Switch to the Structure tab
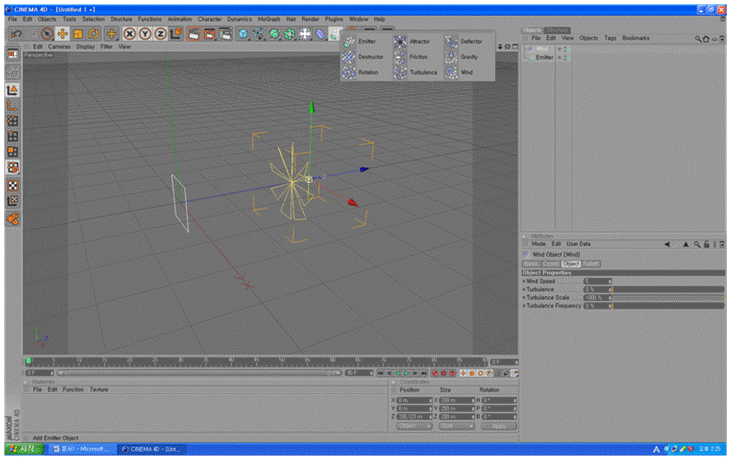The image size is (730, 459). point(558,30)
